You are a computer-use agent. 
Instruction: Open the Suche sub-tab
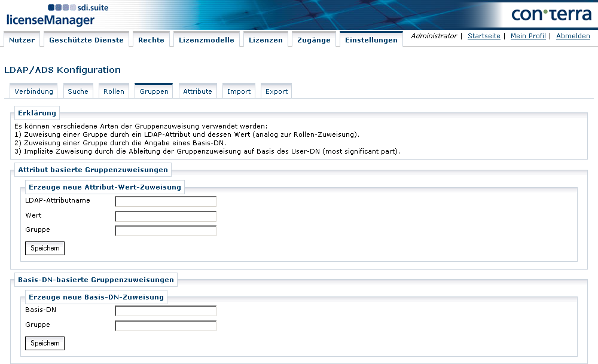coord(78,91)
